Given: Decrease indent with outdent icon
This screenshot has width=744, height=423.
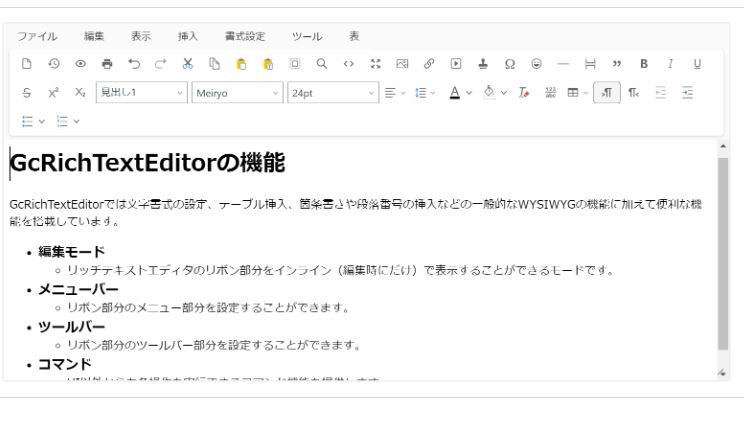Looking at the screenshot, I should [x=660, y=93].
